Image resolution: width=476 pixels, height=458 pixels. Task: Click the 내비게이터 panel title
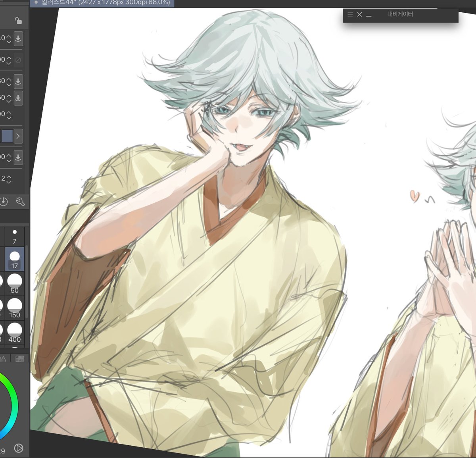click(x=400, y=14)
